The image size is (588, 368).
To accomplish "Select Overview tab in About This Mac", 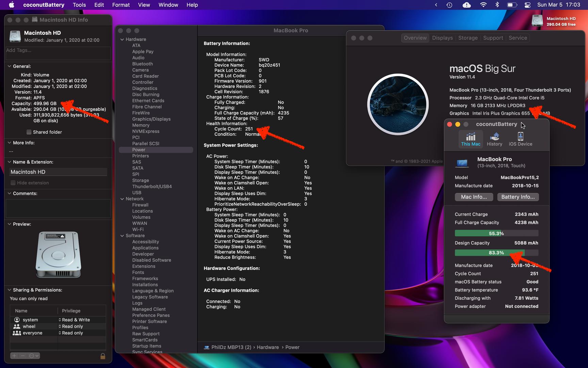I will (415, 38).
